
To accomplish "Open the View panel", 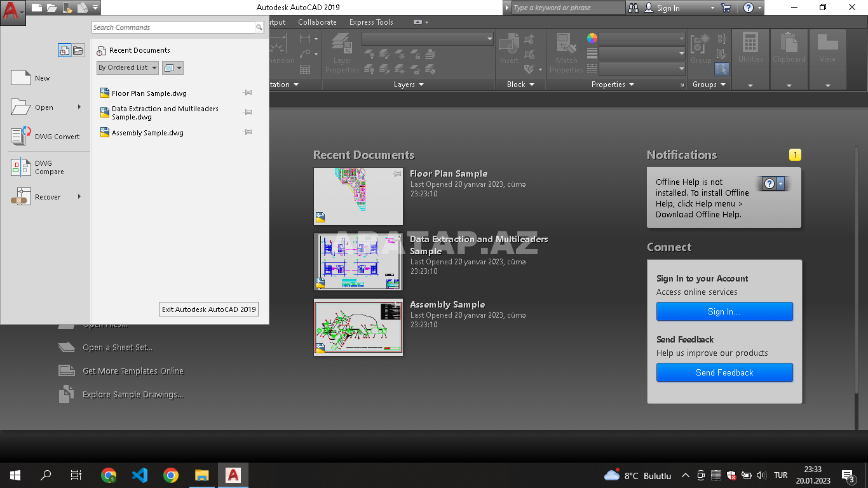I will 827,60.
